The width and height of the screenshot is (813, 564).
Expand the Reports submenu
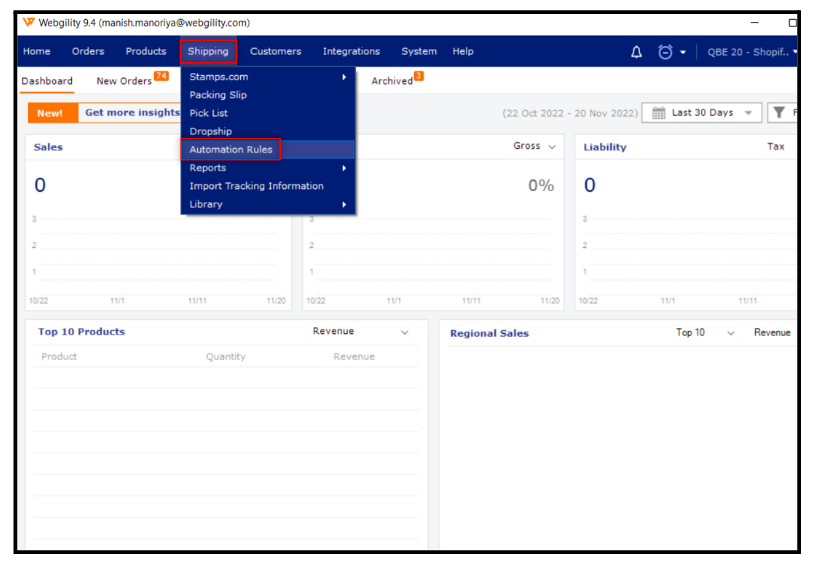pos(344,168)
